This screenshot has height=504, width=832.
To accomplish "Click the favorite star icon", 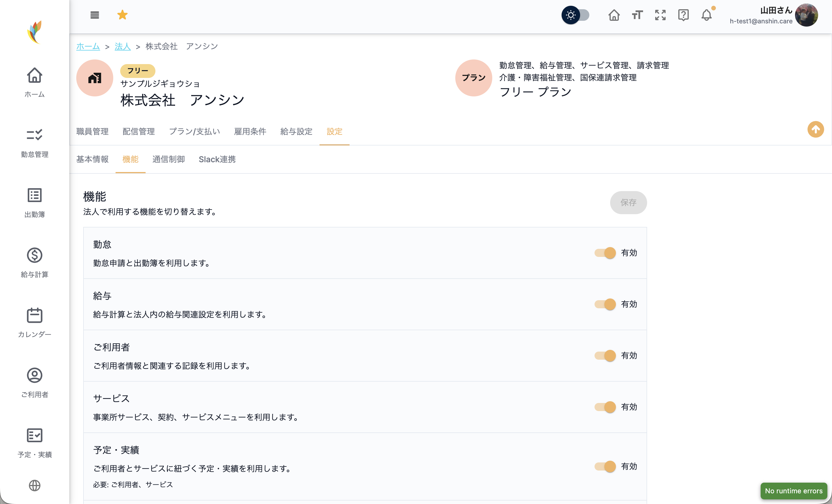I will point(122,15).
